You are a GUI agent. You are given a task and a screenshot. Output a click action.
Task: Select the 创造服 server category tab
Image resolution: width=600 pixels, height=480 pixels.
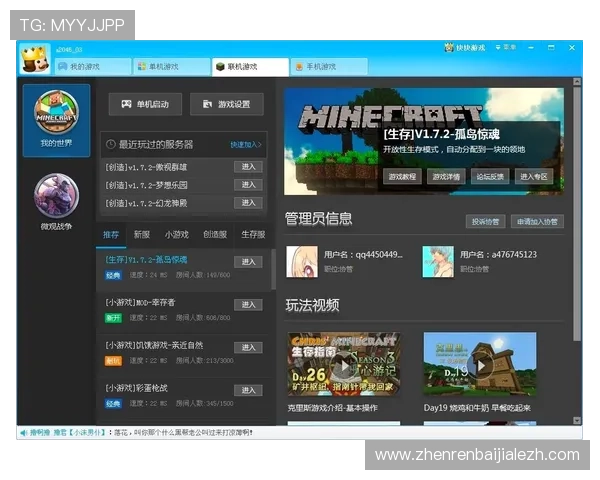[215, 235]
